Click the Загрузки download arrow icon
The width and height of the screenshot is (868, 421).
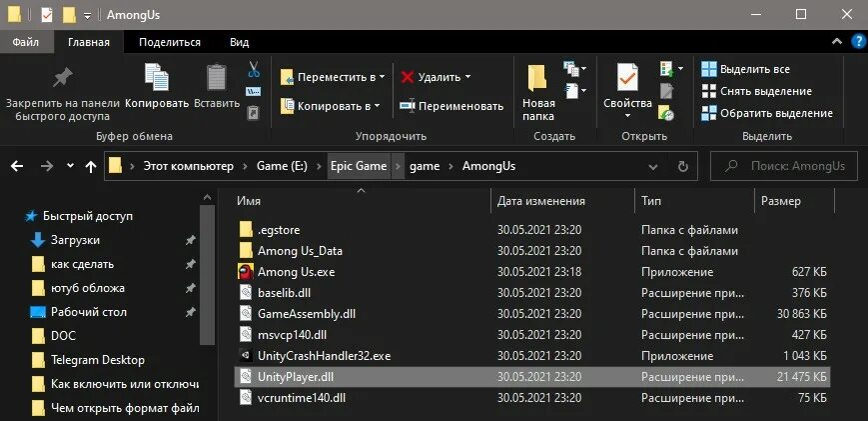point(38,240)
